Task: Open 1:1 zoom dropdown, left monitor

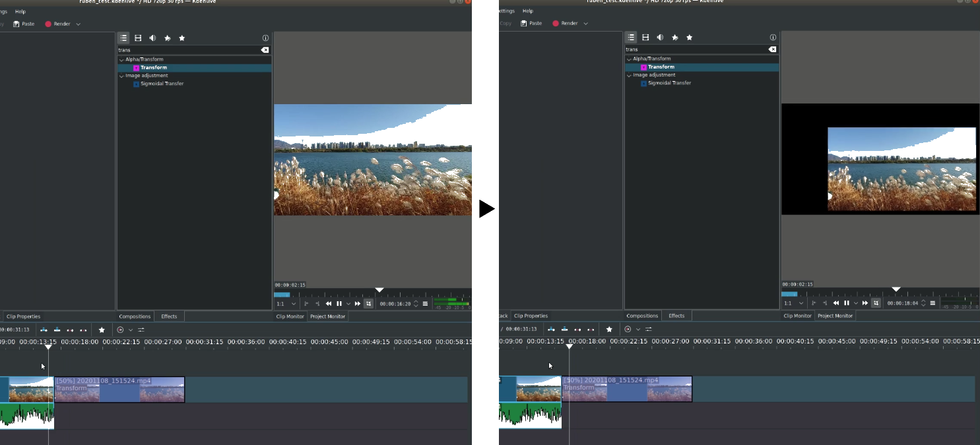Action: 286,304
